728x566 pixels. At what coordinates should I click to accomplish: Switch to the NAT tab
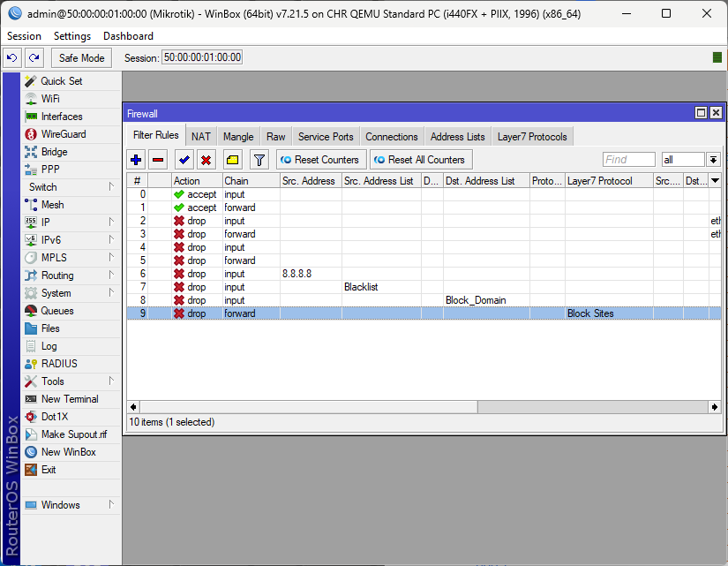coord(200,137)
